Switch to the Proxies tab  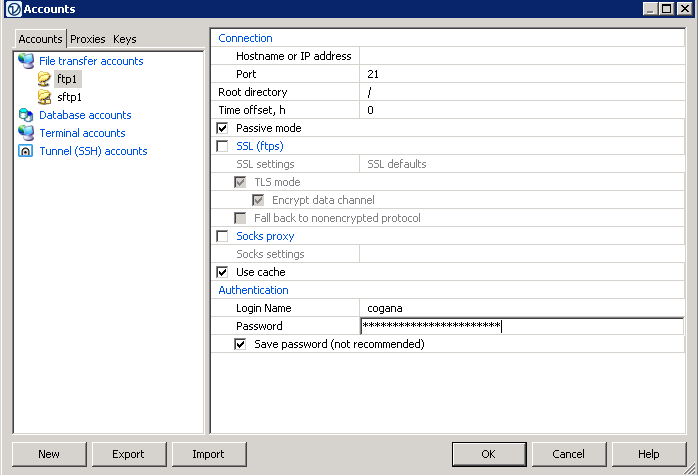[88, 39]
